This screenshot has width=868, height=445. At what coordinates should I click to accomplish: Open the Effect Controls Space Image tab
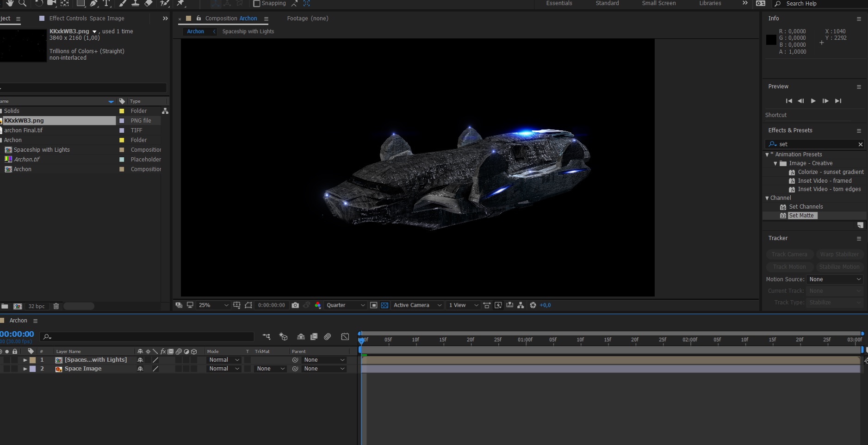click(x=87, y=19)
